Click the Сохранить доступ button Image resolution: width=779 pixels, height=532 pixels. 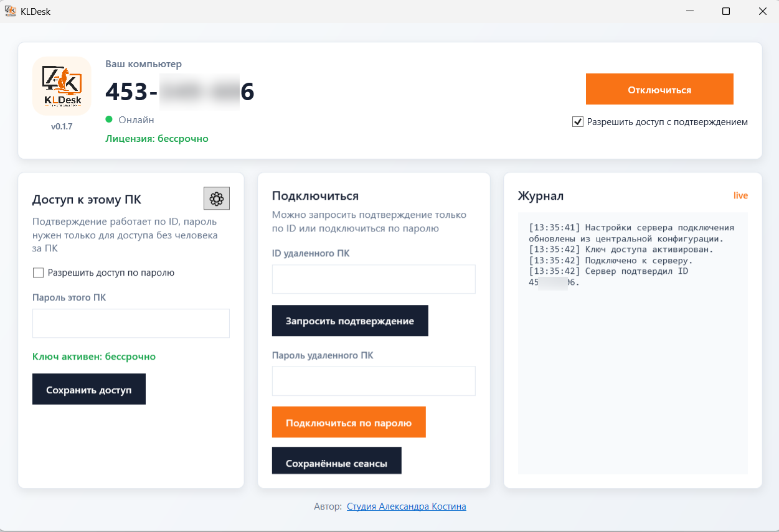[89, 390]
